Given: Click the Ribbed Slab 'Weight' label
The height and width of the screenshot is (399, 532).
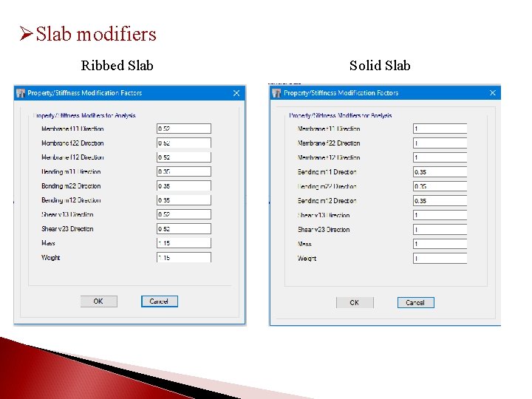Looking at the screenshot, I should click(50, 258).
